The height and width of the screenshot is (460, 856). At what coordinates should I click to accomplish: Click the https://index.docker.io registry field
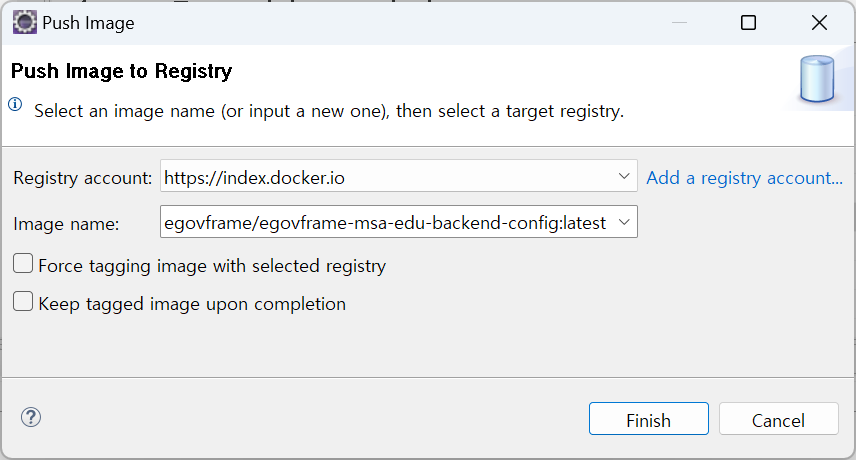(x=390, y=177)
